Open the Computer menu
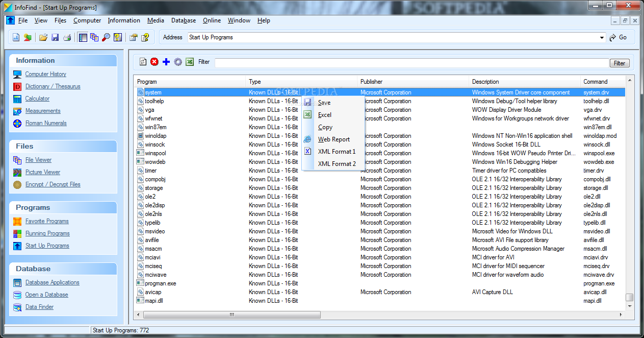The image size is (644, 338). (87, 20)
